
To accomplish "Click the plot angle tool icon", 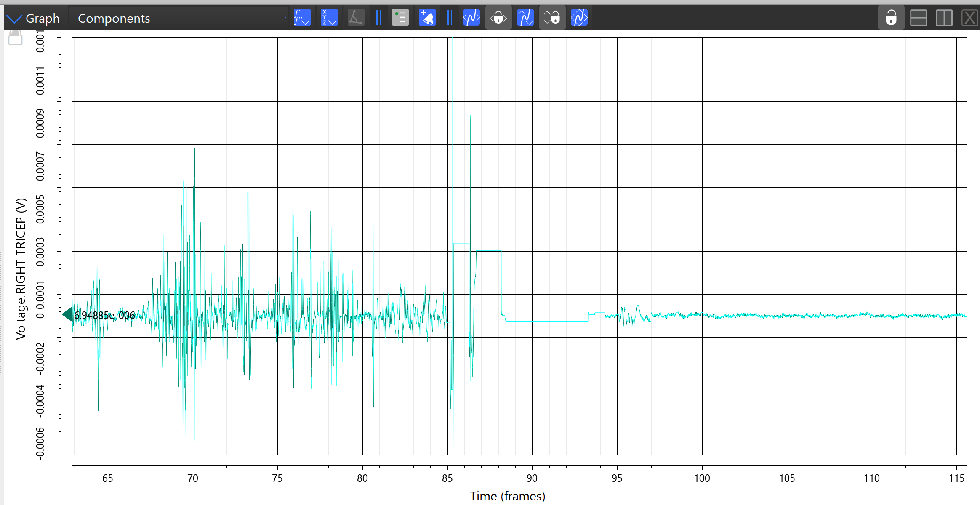I will (356, 18).
